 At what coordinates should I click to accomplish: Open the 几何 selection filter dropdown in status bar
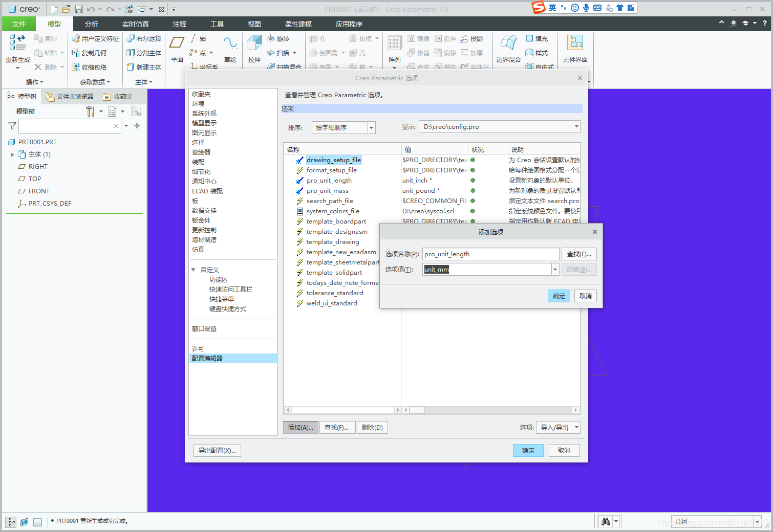(x=716, y=521)
